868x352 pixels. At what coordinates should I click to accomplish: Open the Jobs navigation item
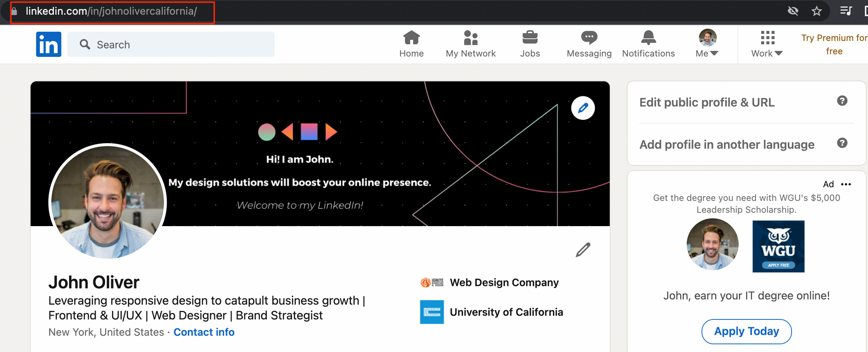[530, 43]
